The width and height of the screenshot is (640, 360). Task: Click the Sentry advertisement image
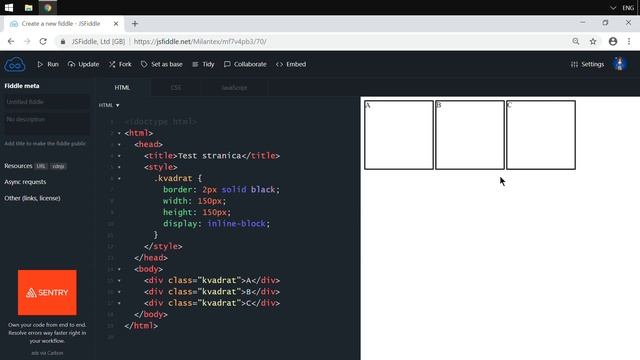(47, 293)
